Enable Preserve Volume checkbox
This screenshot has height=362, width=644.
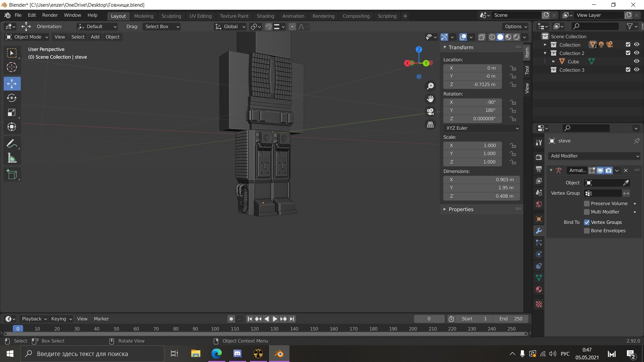587,203
